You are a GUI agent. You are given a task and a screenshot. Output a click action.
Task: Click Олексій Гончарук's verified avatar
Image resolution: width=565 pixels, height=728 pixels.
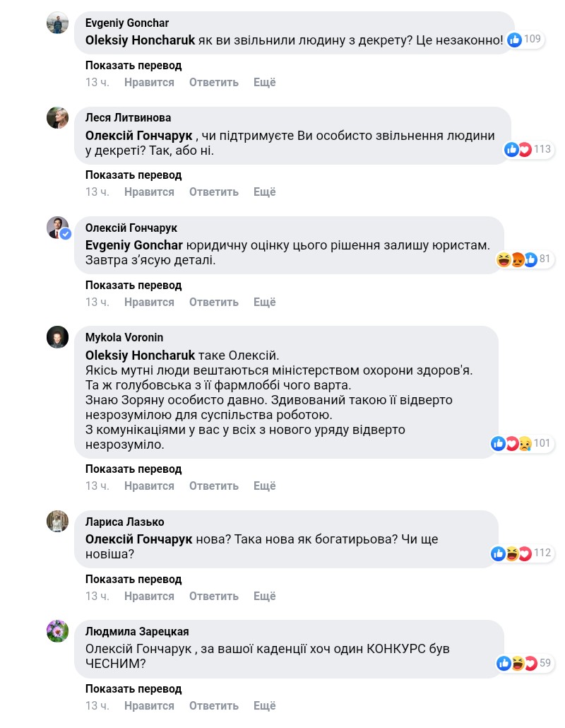58,228
